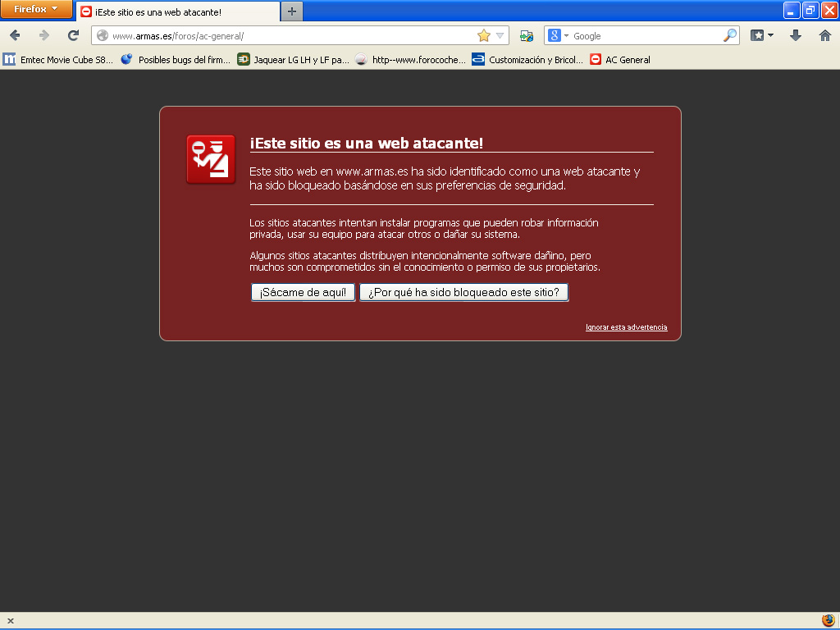
Task: Open a new tab with the plus button
Action: pyautogui.click(x=292, y=11)
